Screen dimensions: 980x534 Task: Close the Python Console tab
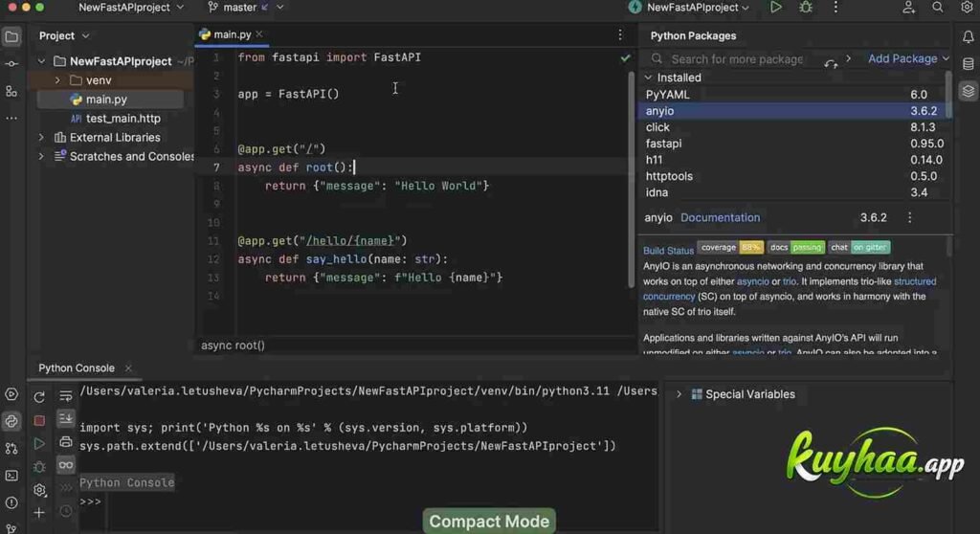pyautogui.click(x=128, y=368)
